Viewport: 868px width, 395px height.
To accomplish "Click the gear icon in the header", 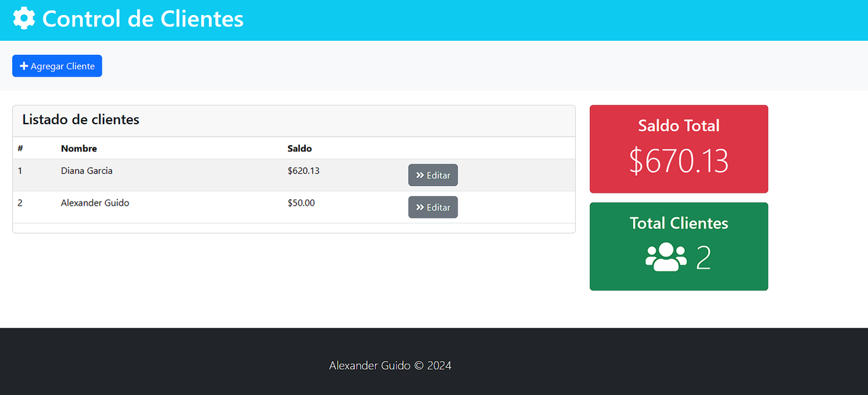I will coord(24,18).
